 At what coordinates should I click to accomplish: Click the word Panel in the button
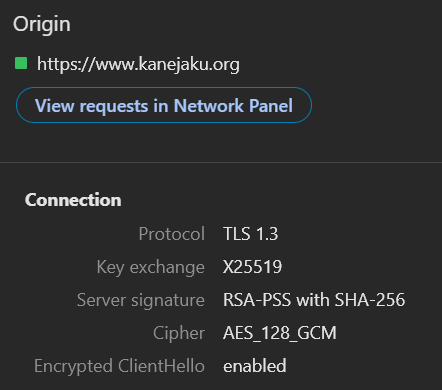[271, 106]
